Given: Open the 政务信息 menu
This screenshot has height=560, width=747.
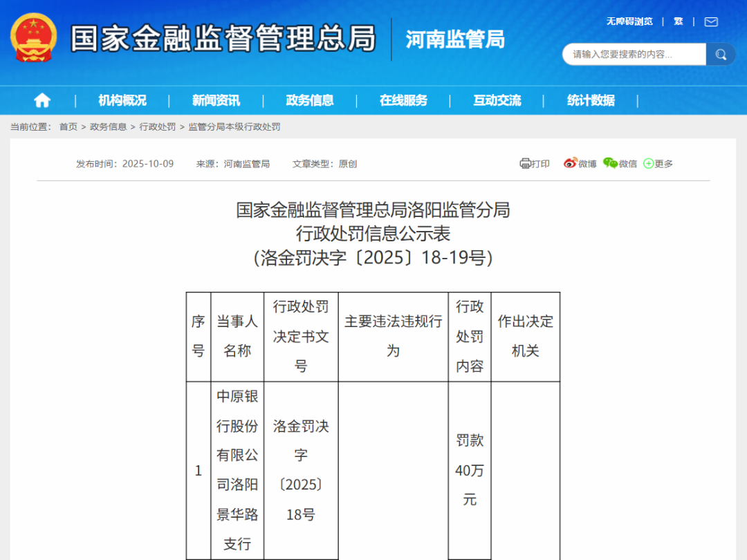Looking at the screenshot, I should point(310,100).
